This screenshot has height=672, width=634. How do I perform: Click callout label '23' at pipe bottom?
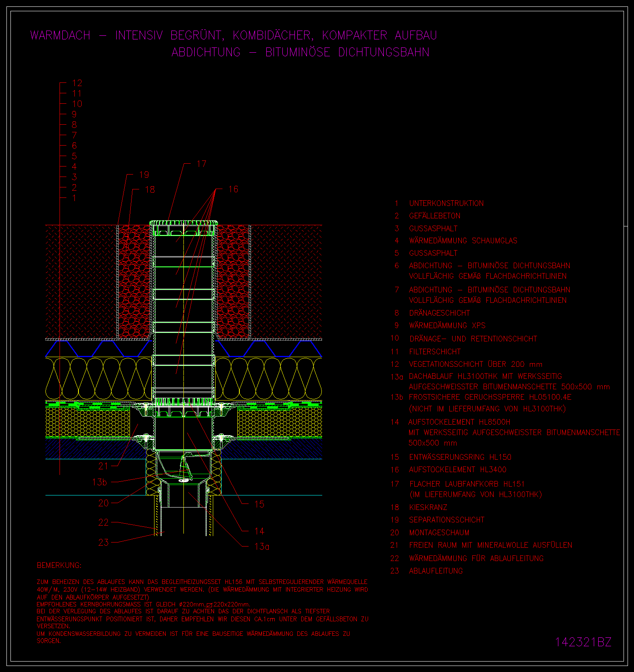103,543
